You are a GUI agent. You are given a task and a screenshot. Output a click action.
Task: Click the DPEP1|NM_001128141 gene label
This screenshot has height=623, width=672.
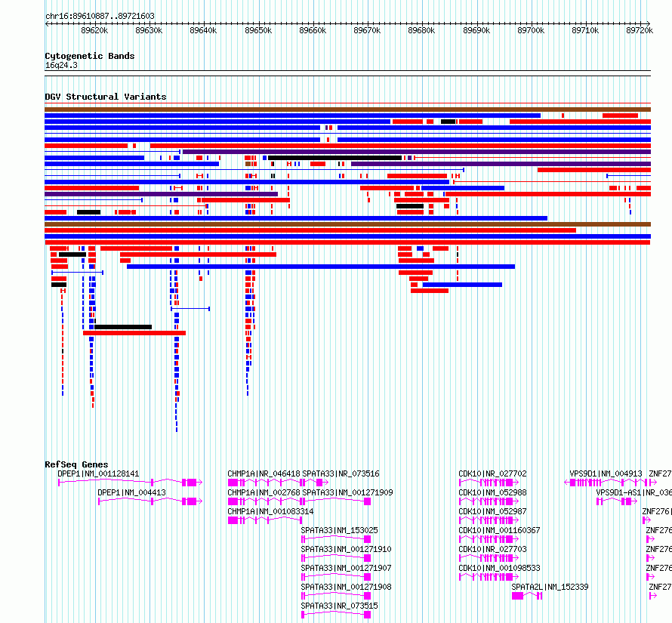coord(98,473)
